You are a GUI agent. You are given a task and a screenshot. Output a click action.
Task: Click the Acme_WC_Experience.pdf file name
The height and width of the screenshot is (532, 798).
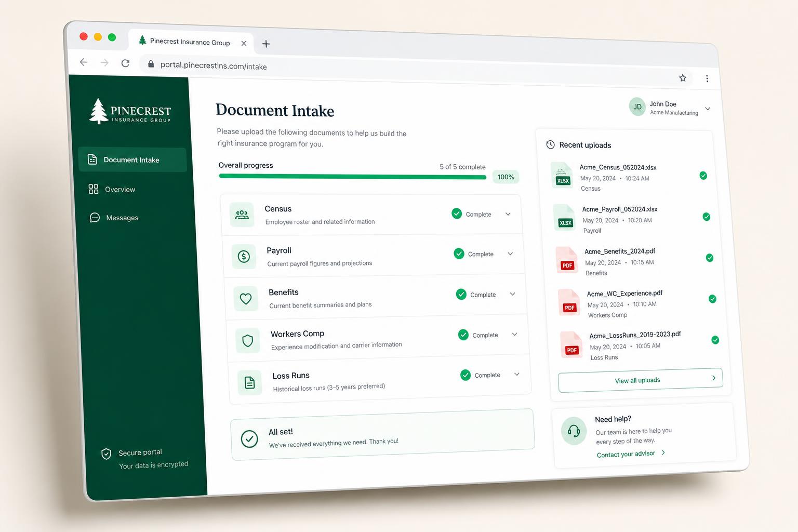click(624, 294)
